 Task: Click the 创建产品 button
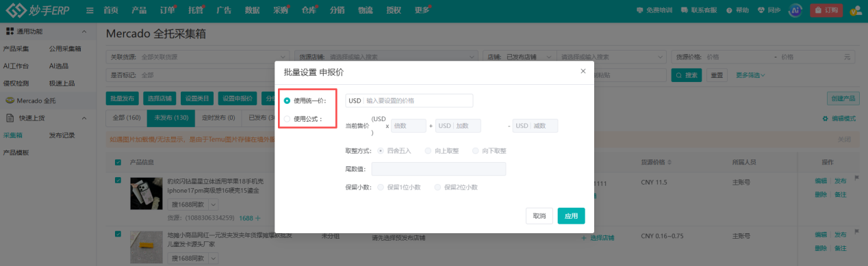coord(843,98)
